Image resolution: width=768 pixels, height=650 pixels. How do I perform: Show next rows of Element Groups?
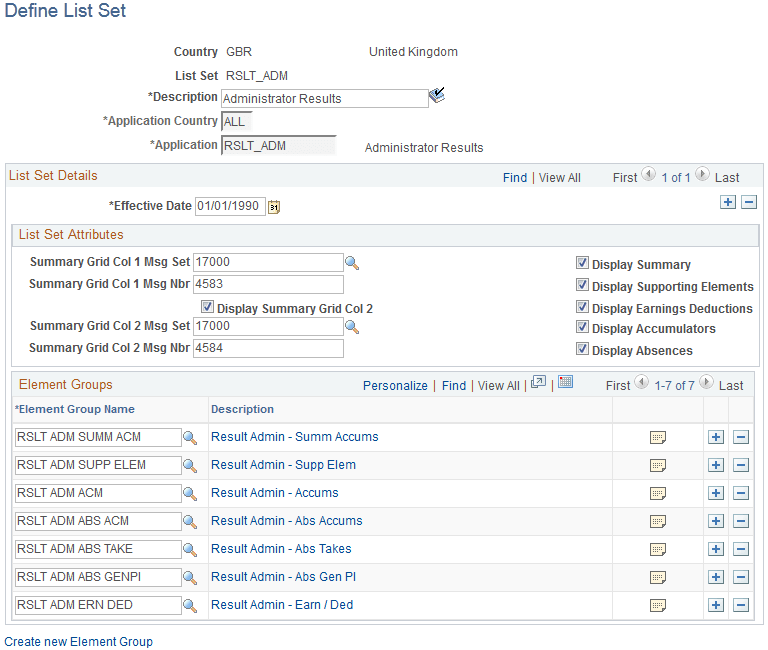706,382
